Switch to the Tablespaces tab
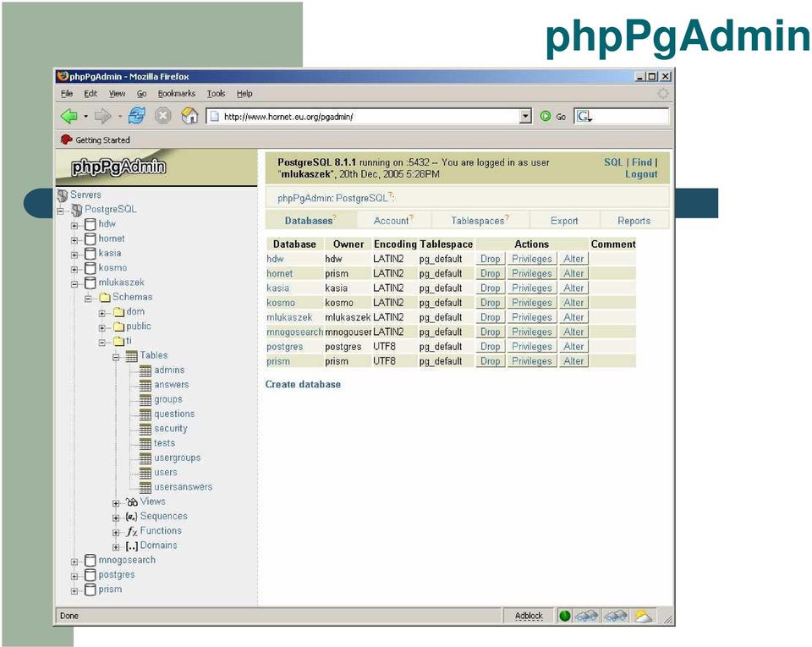Viewport: 812px width, 647px height. (480, 221)
